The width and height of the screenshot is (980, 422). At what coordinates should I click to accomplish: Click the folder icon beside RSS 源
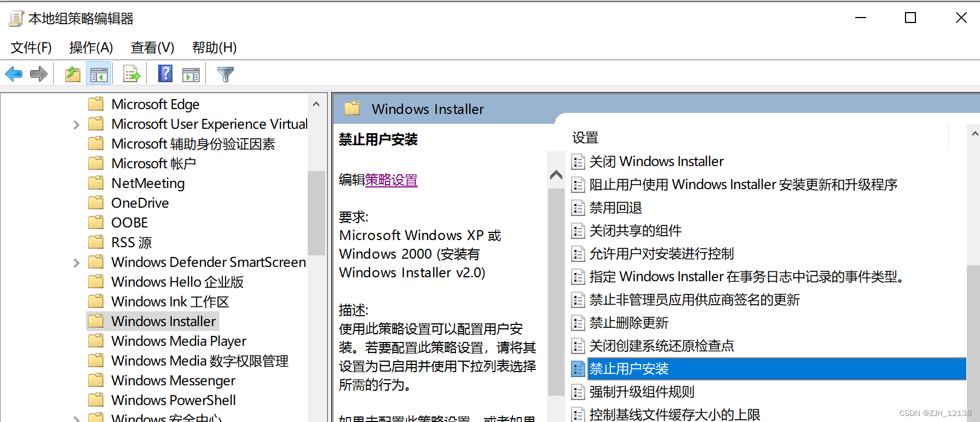point(96,242)
